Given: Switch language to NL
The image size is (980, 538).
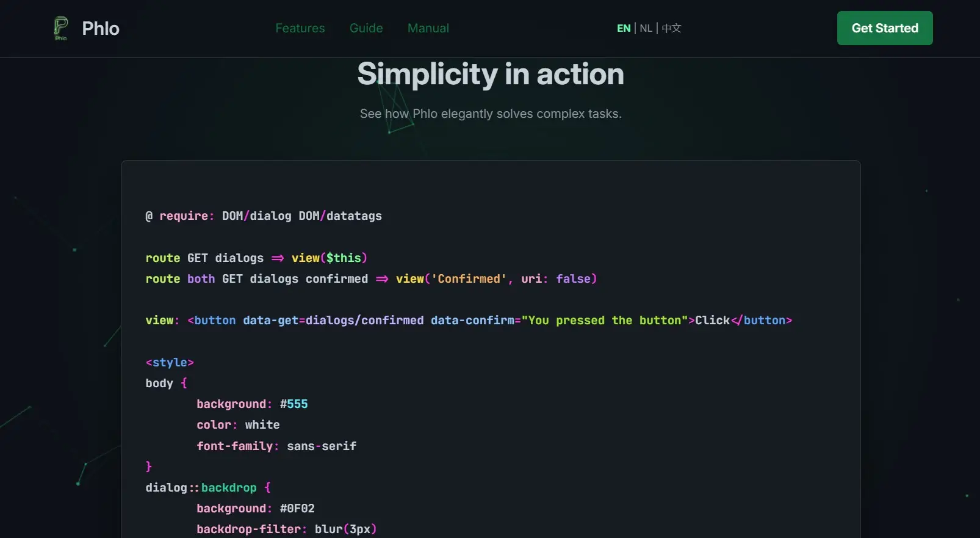Looking at the screenshot, I should (646, 28).
